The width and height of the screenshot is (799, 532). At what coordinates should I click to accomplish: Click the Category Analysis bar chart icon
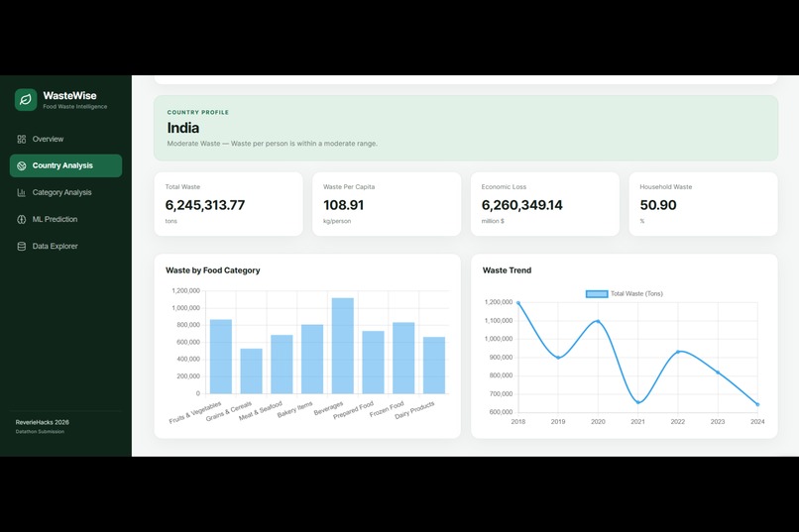pos(22,192)
